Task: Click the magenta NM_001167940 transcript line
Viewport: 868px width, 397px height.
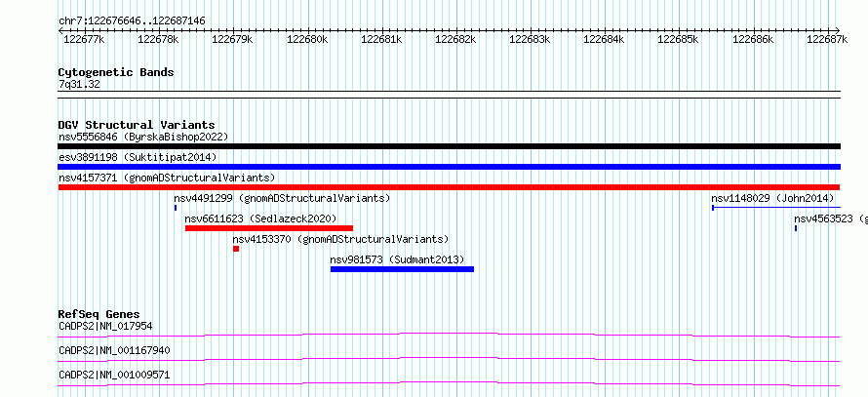Action: (449, 359)
